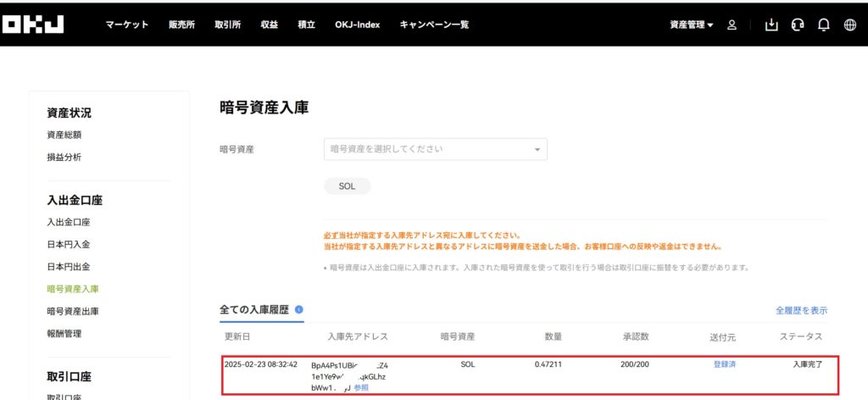Click the download app icon
This screenshot has height=400, width=868.
[x=771, y=25]
